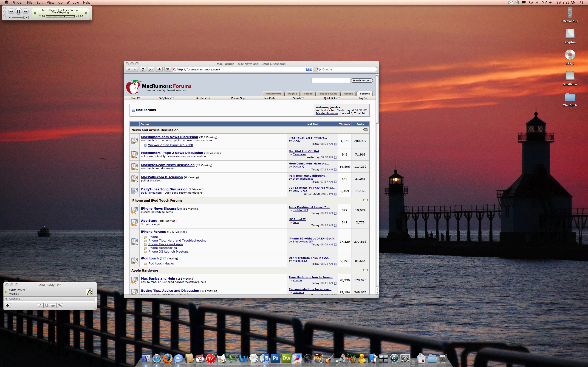Collapse the iPhone and iPod Touch Forums section
Screen dimensions: 588x367
(365, 200)
